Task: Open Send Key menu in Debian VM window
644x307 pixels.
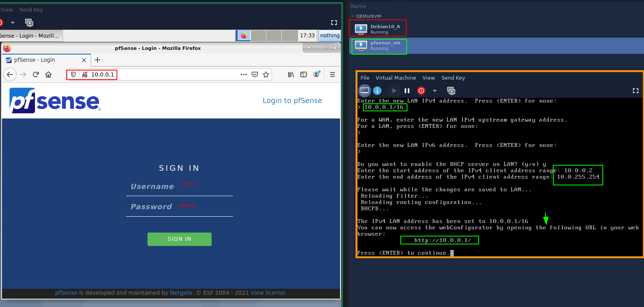Action: [x=31, y=10]
